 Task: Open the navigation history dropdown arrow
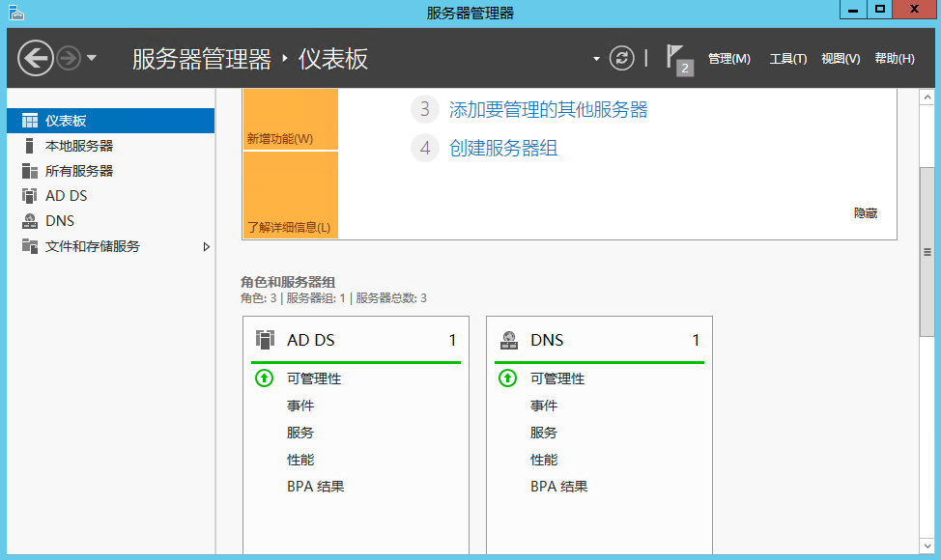pos(91,58)
